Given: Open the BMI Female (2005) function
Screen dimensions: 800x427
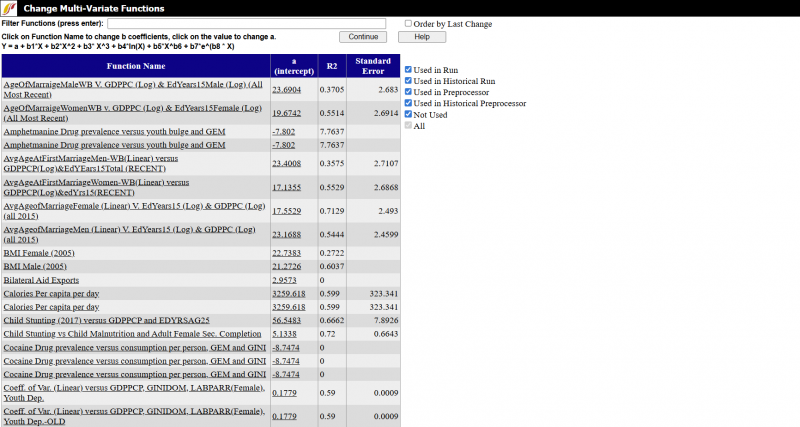Looking at the screenshot, I should coord(39,252).
